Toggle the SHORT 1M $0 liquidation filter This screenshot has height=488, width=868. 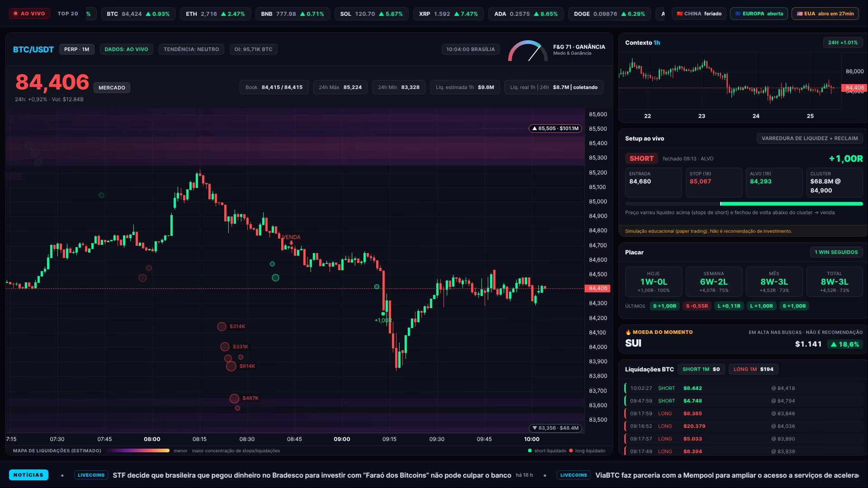pyautogui.click(x=701, y=369)
